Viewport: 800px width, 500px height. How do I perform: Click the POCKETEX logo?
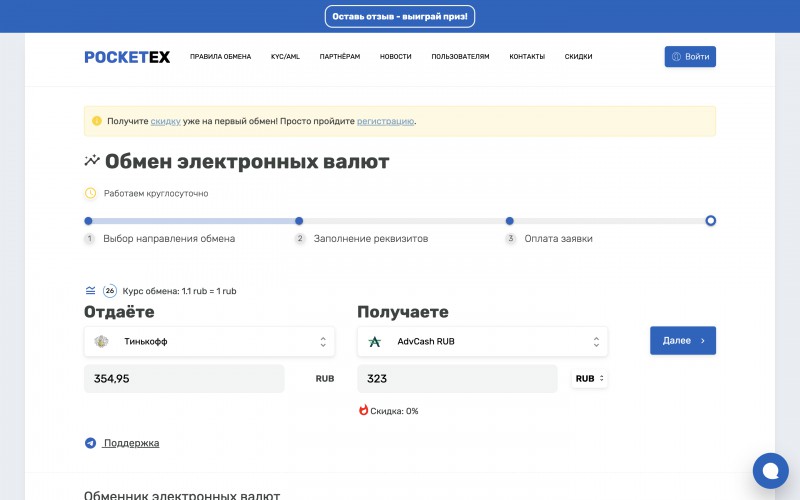coord(127,57)
